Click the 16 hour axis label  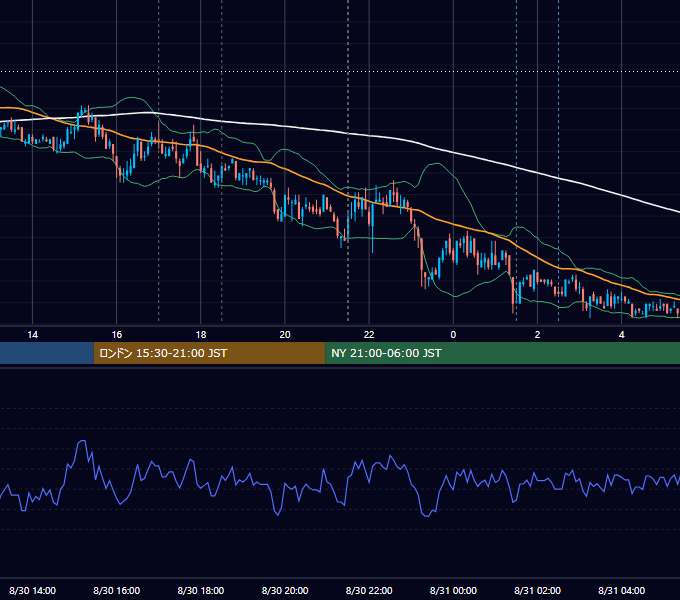(x=117, y=335)
